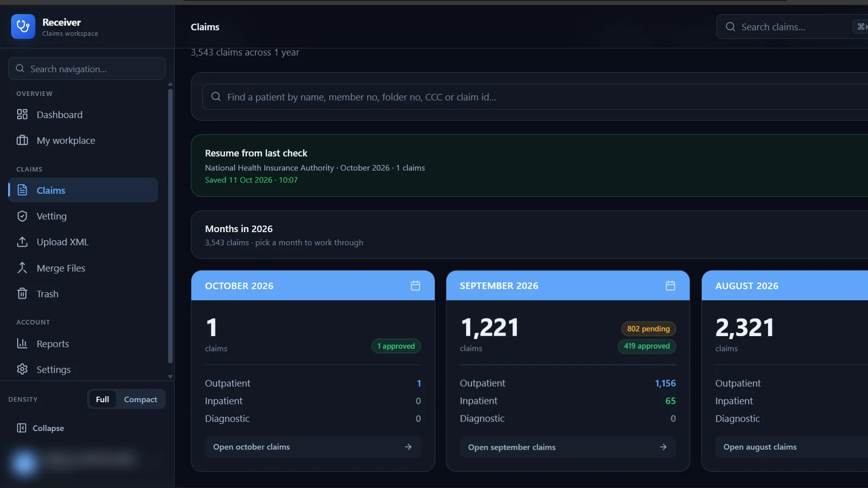
Task: Click the Receiver stethoscope logo icon
Action: (23, 27)
